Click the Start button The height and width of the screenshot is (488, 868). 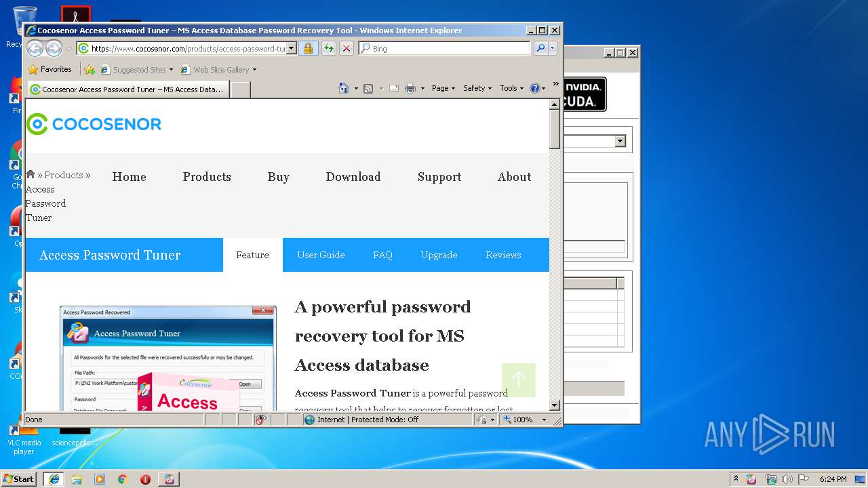[19, 479]
